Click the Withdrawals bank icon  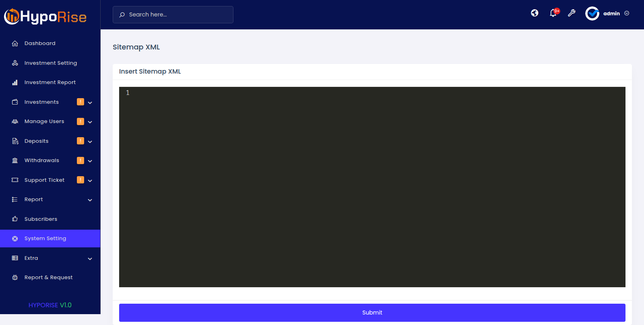pos(15,160)
